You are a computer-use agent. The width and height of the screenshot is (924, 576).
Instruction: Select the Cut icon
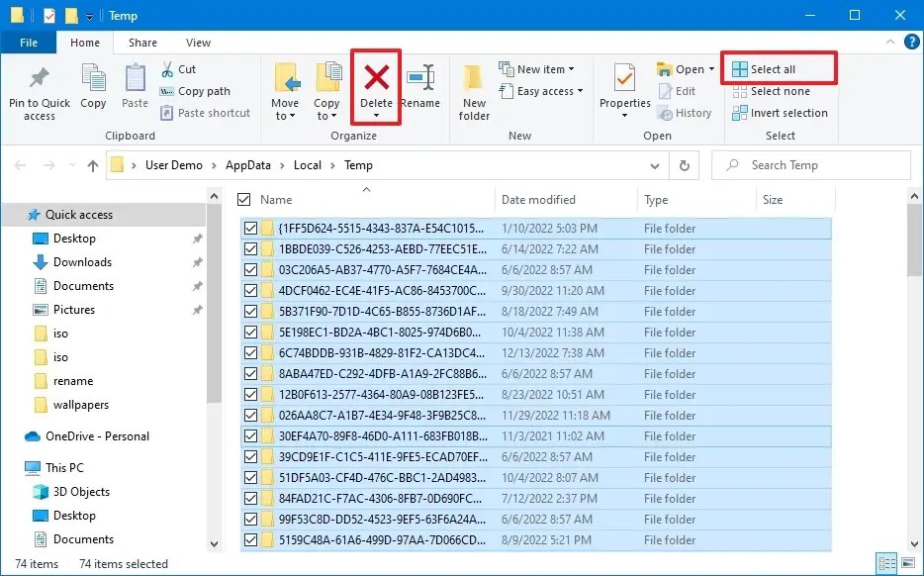pyautogui.click(x=169, y=68)
